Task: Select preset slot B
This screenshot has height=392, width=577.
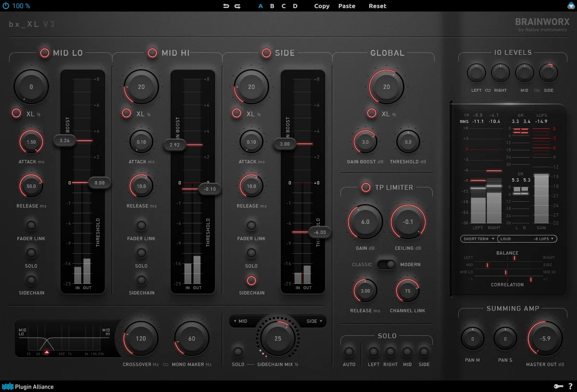Action: coord(272,6)
